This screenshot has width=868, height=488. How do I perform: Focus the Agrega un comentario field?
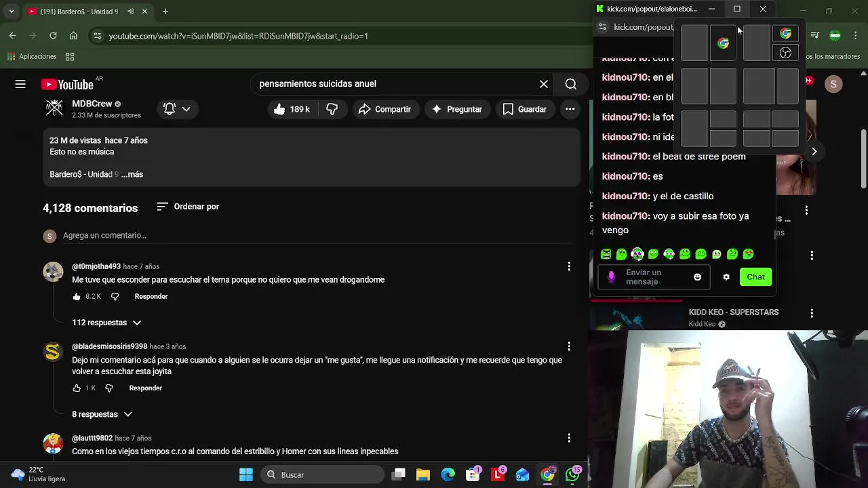[317, 235]
